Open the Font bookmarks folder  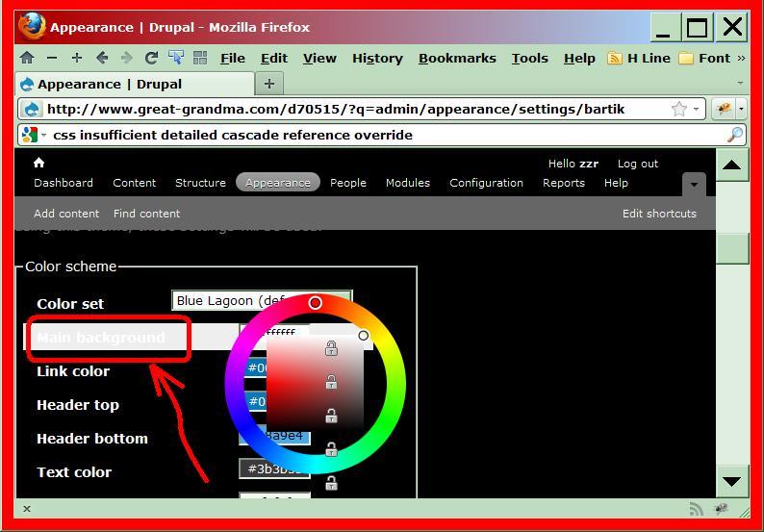(x=704, y=58)
